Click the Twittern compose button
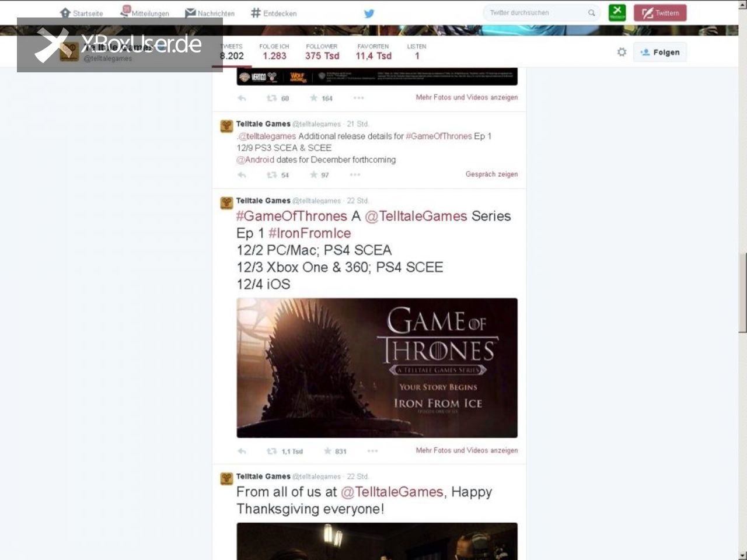This screenshot has height=560, width=747. coord(660,13)
